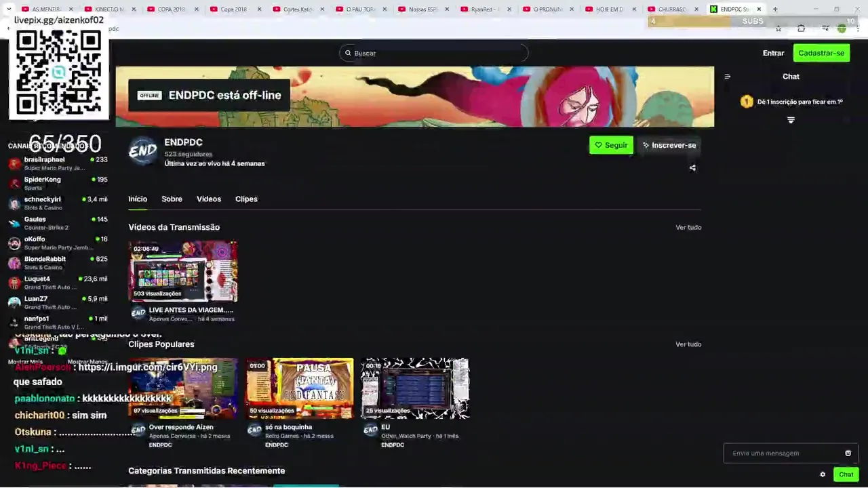The width and height of the screenshot is (868, 488).
Task: Click the Inscrever-se subscribe button
Action: [669, 145]
